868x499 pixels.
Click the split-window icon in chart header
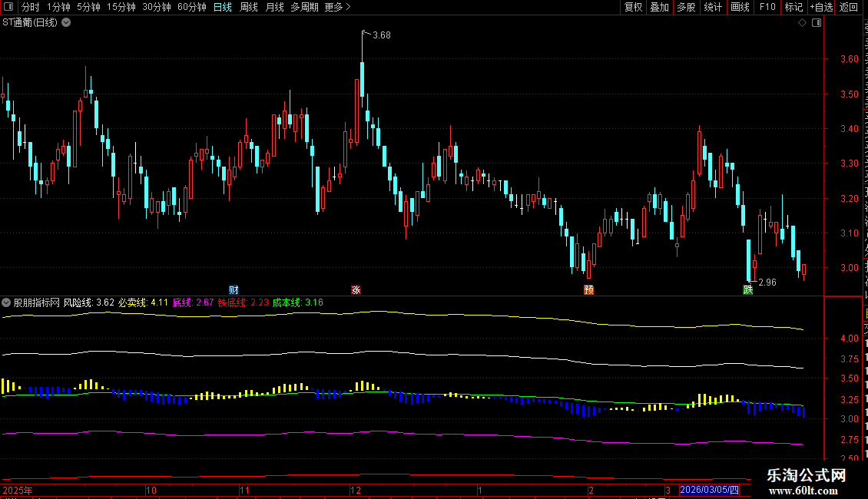pyautogui.click(x=817, y=23)
